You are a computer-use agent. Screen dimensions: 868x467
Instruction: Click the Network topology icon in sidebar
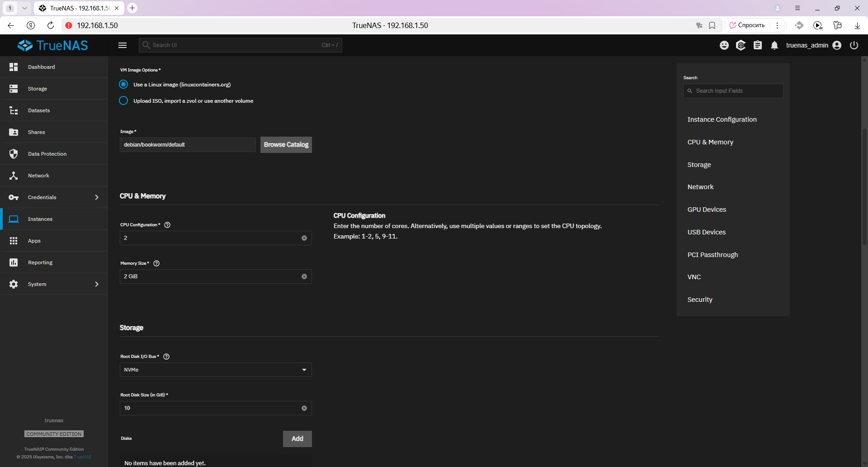pos(14,176)
